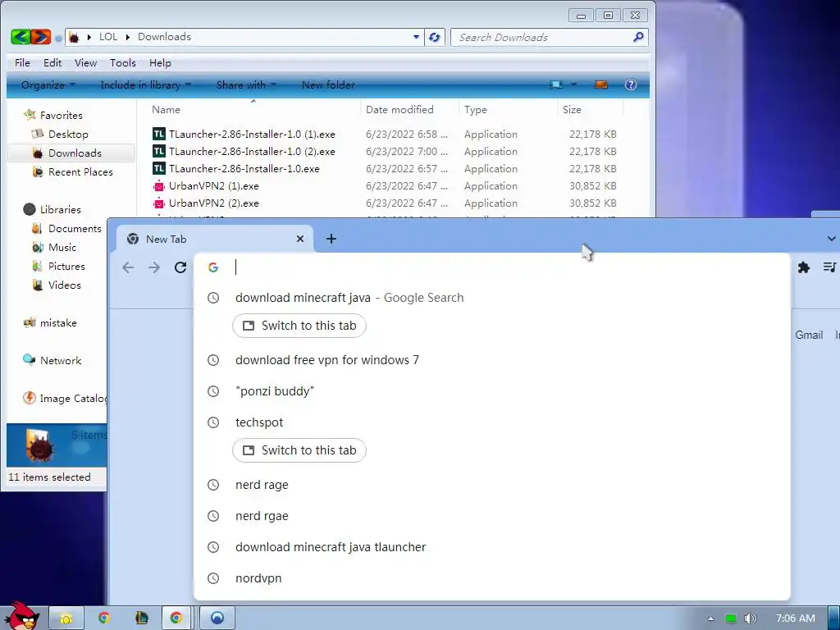The width and height of the screenshot is (840, 630).
Task: Click clock icon beside nordvpn suggestion
Action: pos(213,578)
